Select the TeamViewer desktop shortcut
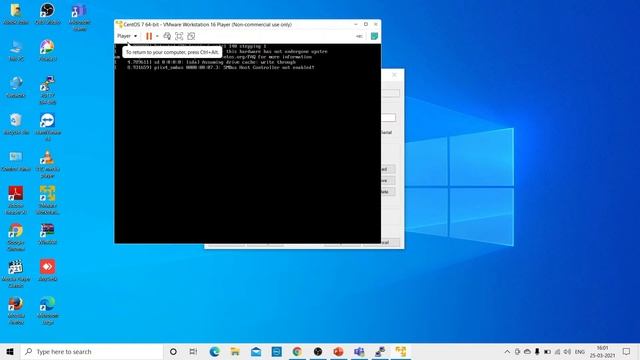 [47, 127]
